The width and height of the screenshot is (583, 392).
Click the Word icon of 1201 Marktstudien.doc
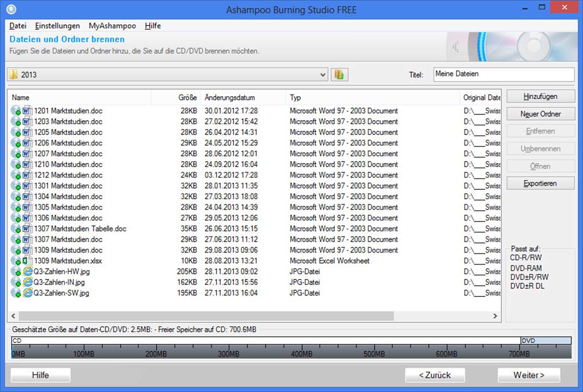point(27,111)
